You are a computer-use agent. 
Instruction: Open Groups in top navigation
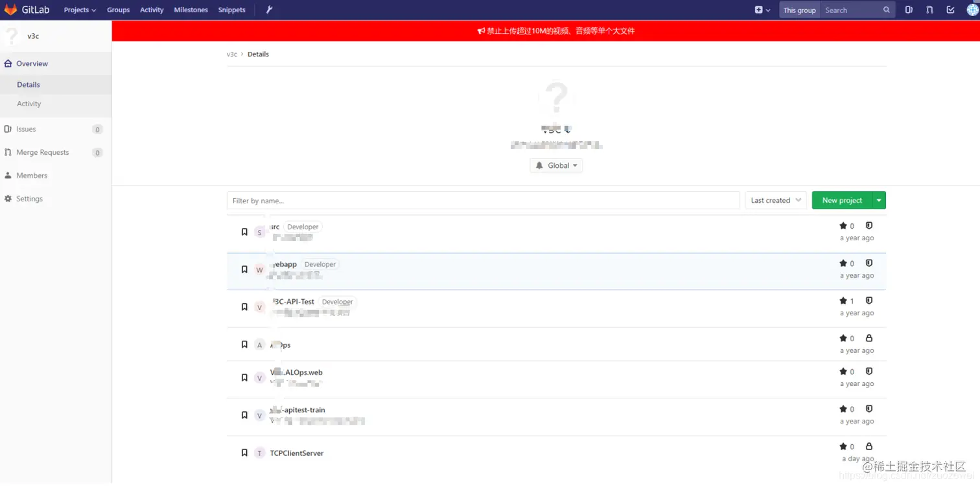click(119, 10)
